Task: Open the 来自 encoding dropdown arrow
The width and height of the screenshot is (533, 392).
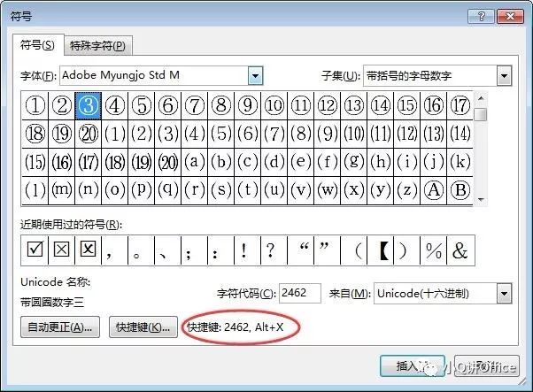Action: 504,294
